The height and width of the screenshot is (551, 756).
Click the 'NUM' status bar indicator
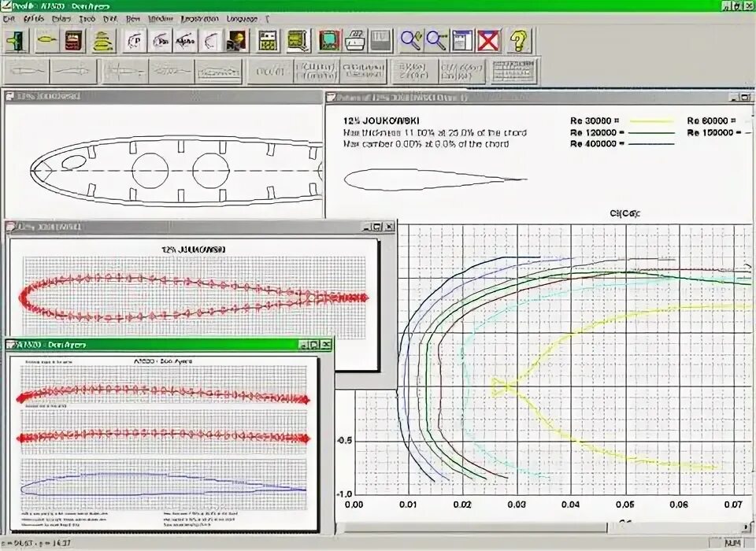(x=732, y=543)
